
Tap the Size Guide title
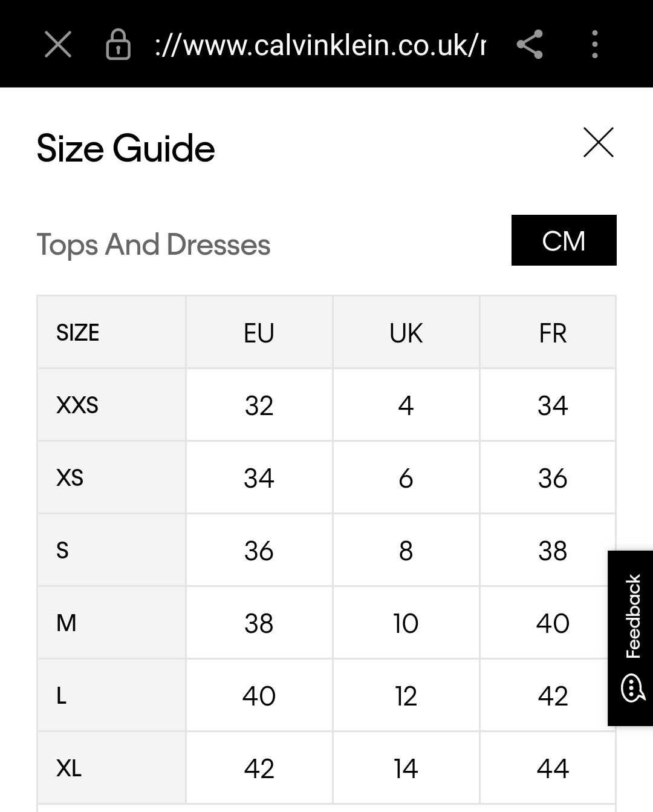pyautogui.click(x=126, y=148)
